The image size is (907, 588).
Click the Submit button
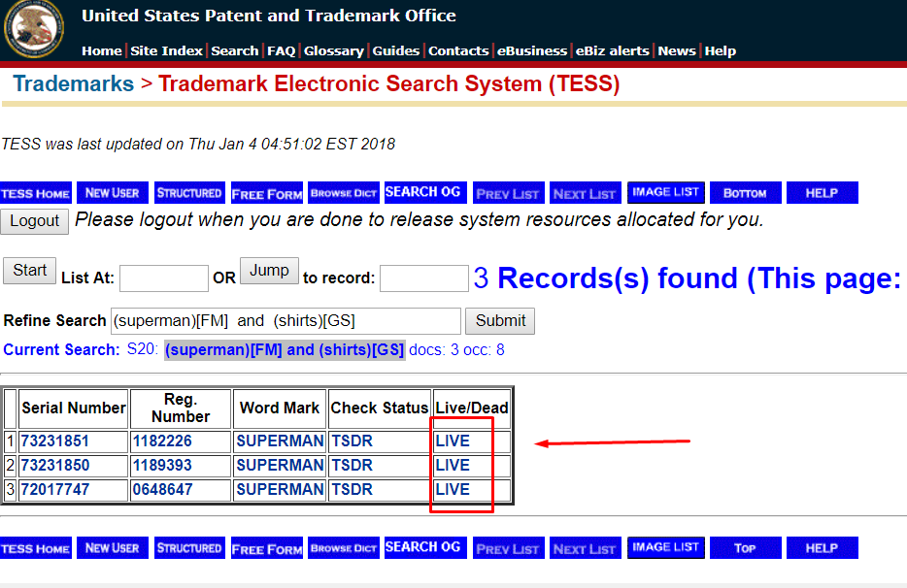coord(500,321)
